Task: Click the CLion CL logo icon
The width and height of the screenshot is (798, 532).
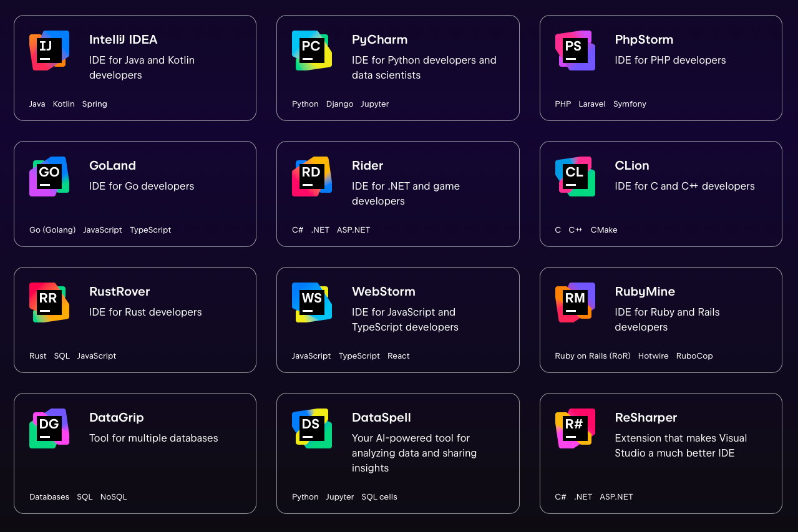Action: tap(575, 177)
